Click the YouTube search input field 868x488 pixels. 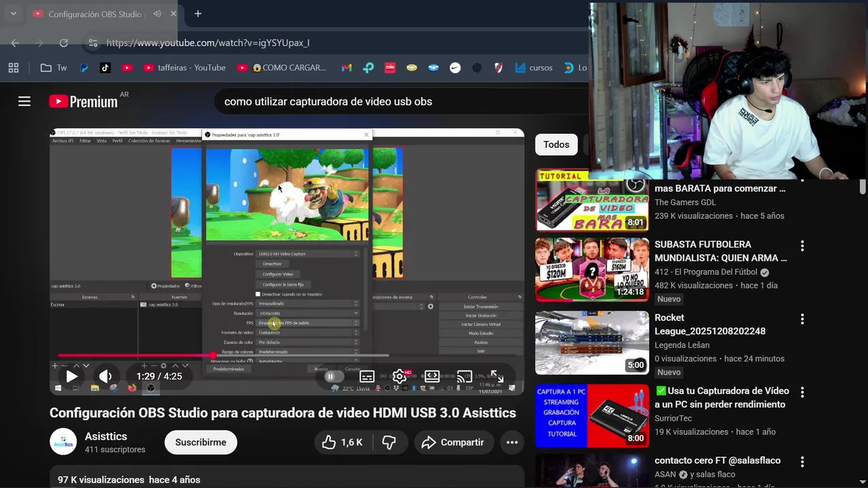(x=400, y=102)
